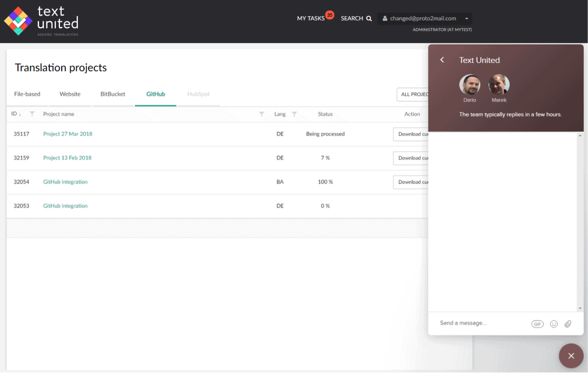
Task: Filter by ID column
Action: click(32, 114)
